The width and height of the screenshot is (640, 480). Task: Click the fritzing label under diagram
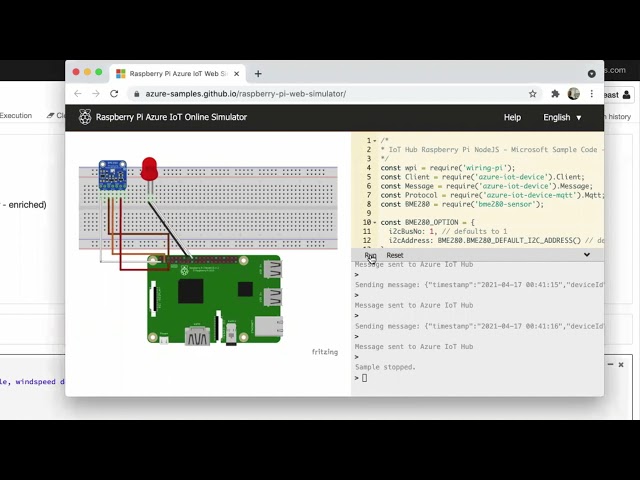tap(325, 352)
